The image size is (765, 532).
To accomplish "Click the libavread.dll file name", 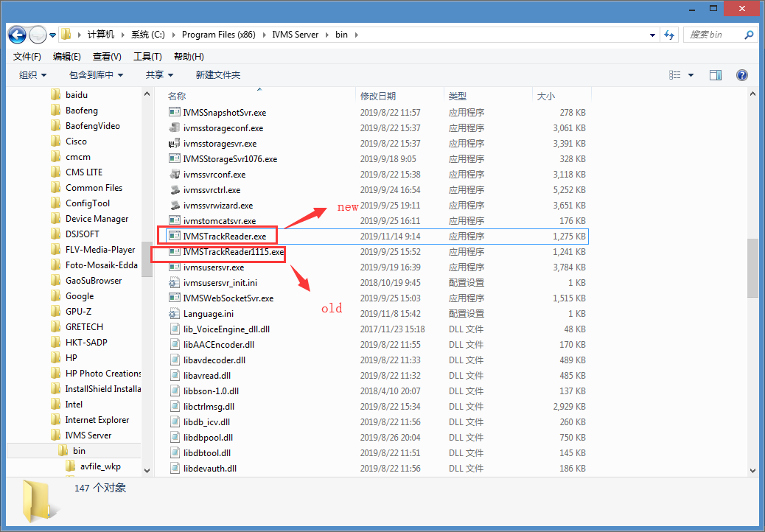I will 207,376.
